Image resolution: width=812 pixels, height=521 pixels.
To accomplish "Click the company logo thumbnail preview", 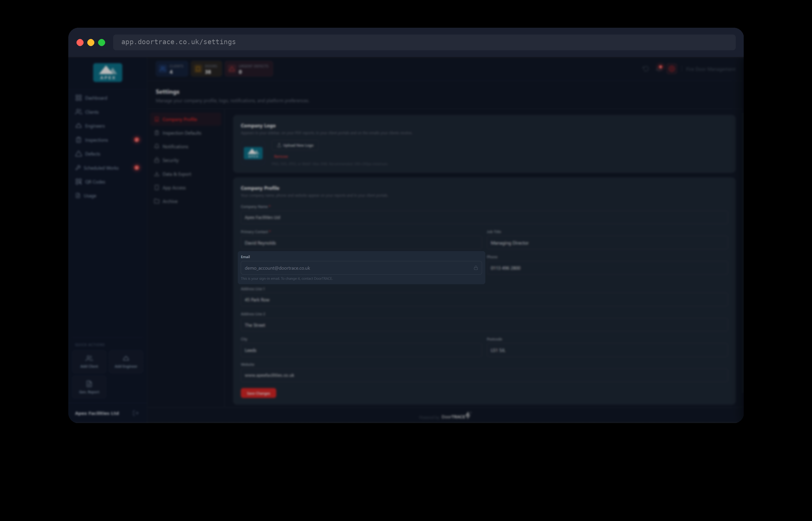I will [253, 153].
